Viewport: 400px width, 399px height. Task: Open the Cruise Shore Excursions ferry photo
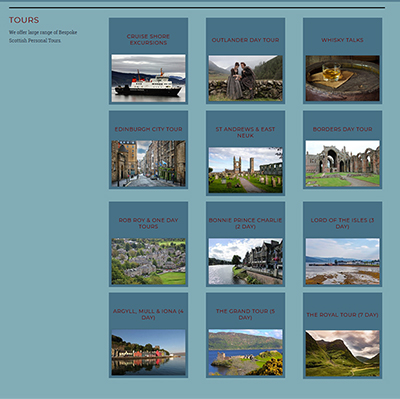(148, 78)
